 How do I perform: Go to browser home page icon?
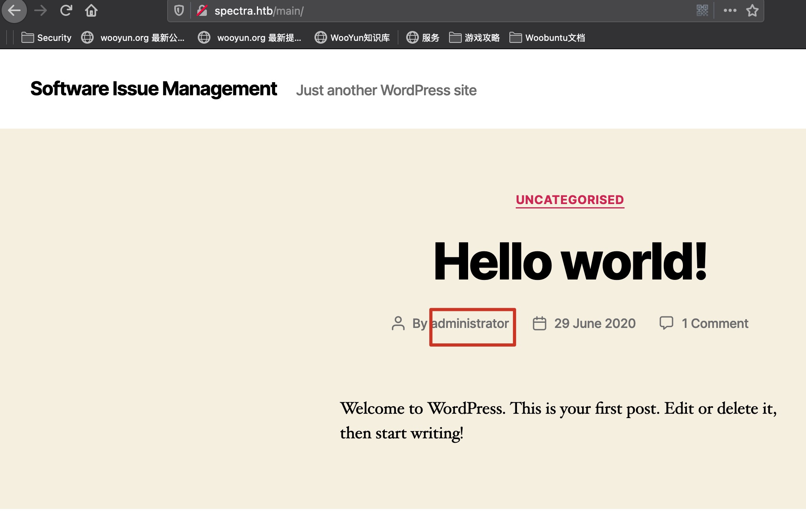[91, 10]
